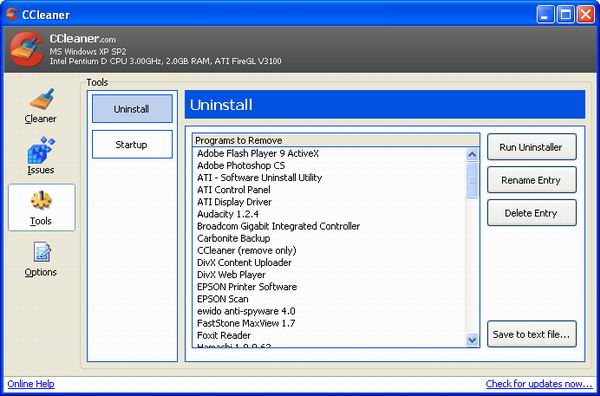
Task: Click Check for updates now link
Action: [x=539, y=384]
